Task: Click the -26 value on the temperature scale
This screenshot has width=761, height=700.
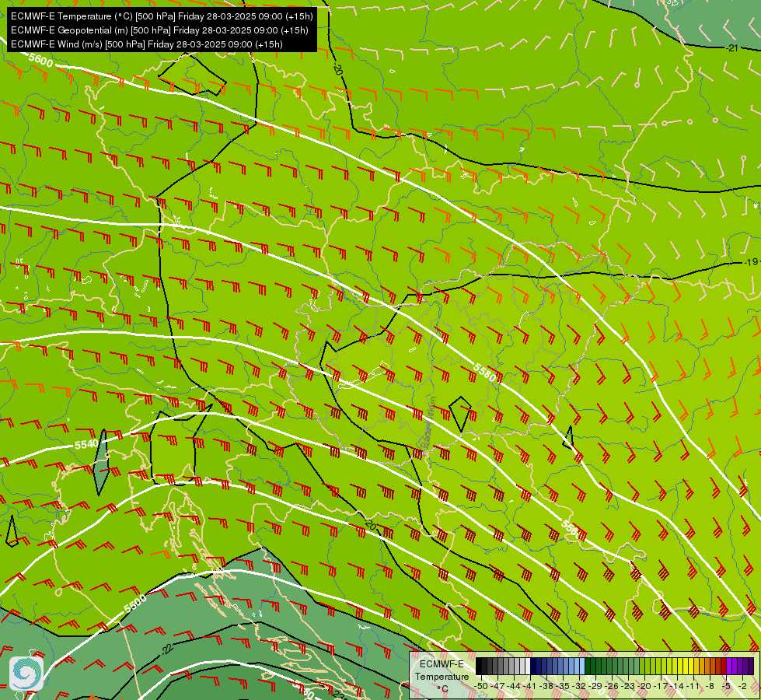Action: click(612, 686)
